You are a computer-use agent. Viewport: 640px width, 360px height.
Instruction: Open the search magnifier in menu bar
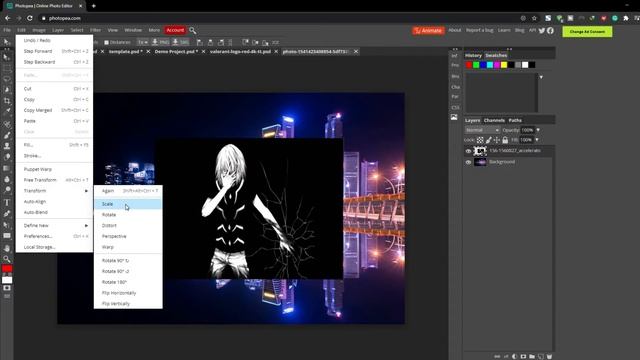coord(193,31)
